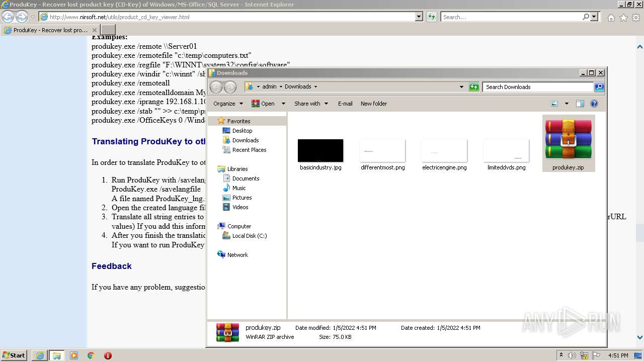
Task: Create a New folder
Action: pyautogui.click(x=374, y=104)
